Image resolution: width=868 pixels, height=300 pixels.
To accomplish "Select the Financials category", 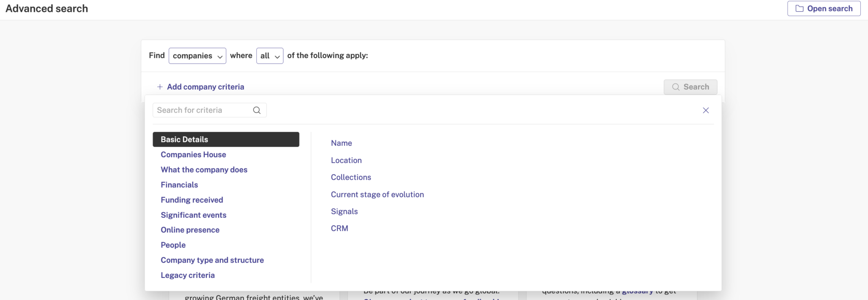I will click(x=179, y=185).
